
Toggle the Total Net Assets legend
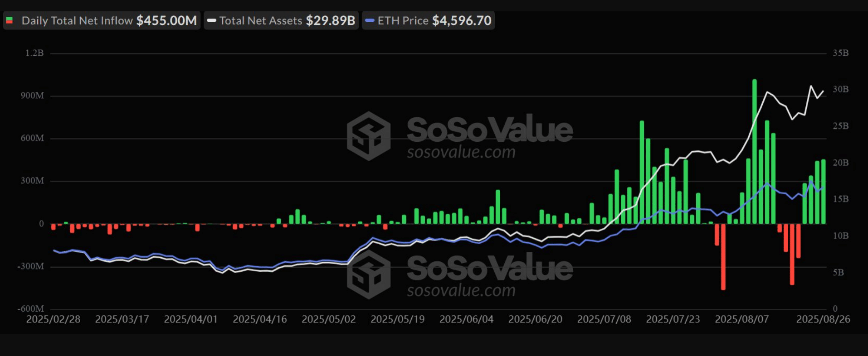(x=281, y=21)
